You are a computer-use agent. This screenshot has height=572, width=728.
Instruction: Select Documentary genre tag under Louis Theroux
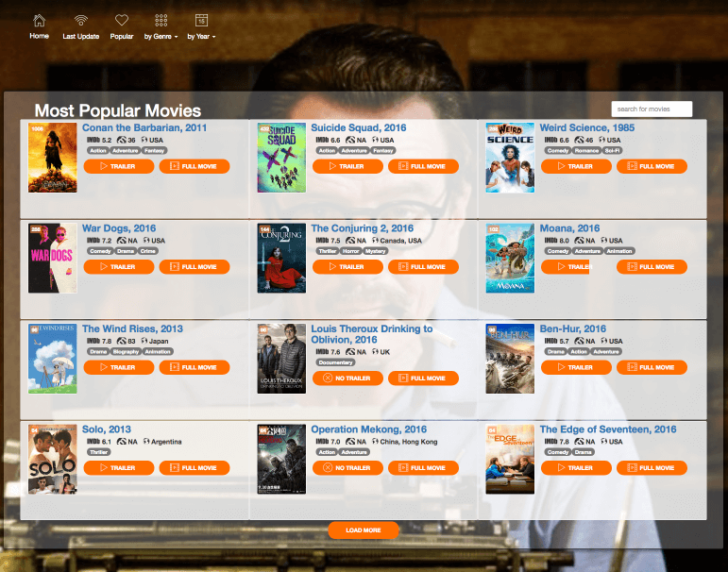(x=336, y=362)
